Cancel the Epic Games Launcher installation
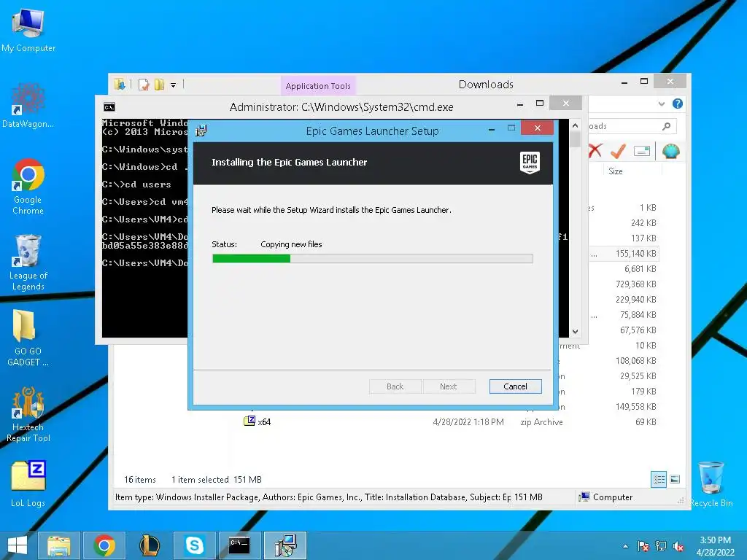 click(515, 386)
